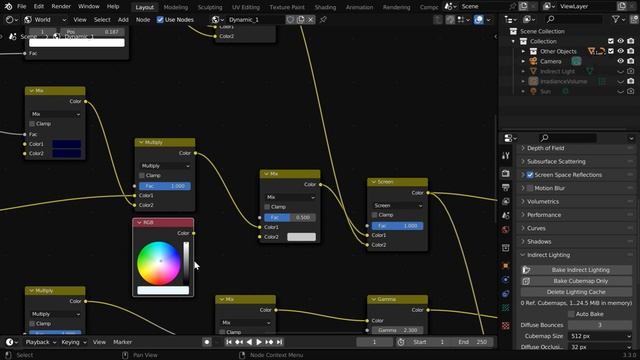Screen dimensions: 640x360
Task: Switch to the UV Editing workspace tab
Action: [x=246, y=7]
